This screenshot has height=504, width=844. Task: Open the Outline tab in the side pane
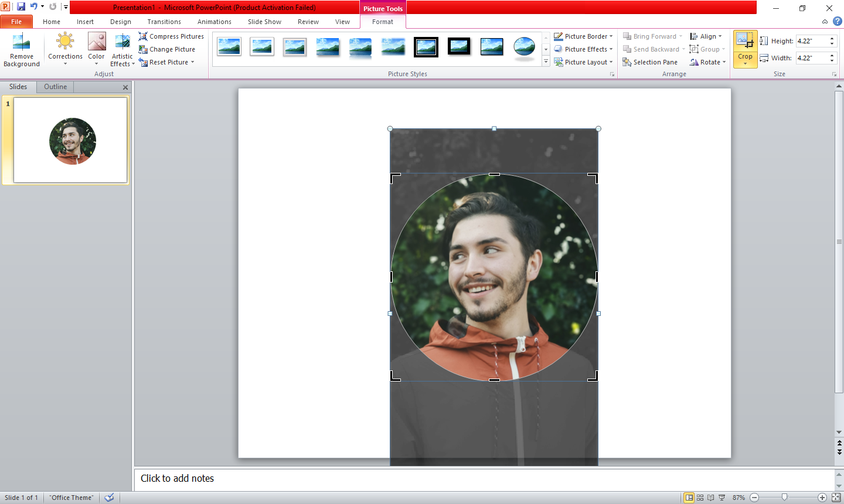point(55,87)
